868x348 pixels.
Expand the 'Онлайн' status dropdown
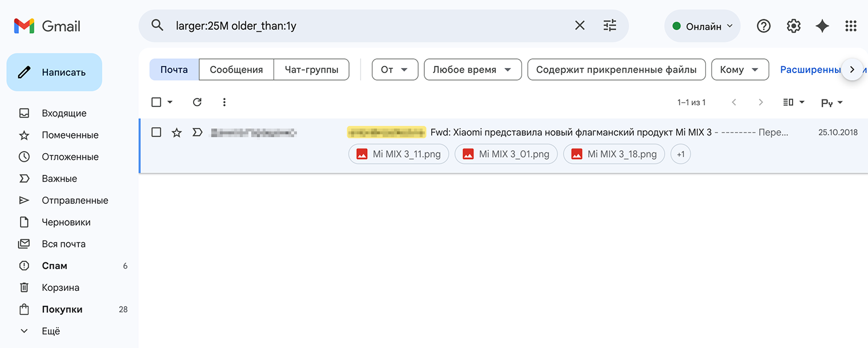702,26
